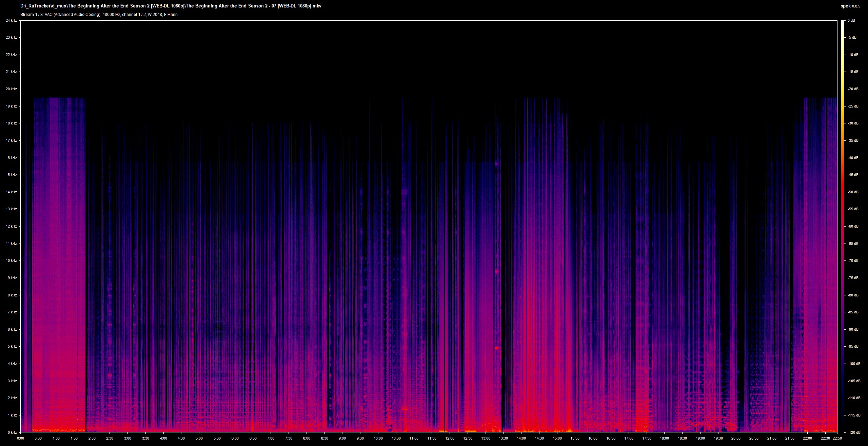Click the 19 kHz axis label
This screenshot has height=446, width=868.
coord(11,106)
